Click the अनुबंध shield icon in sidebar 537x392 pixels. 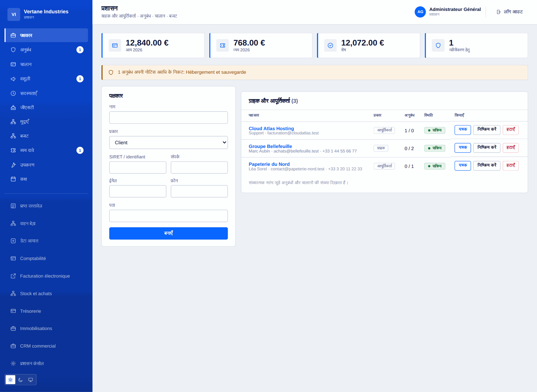point(13,50)
